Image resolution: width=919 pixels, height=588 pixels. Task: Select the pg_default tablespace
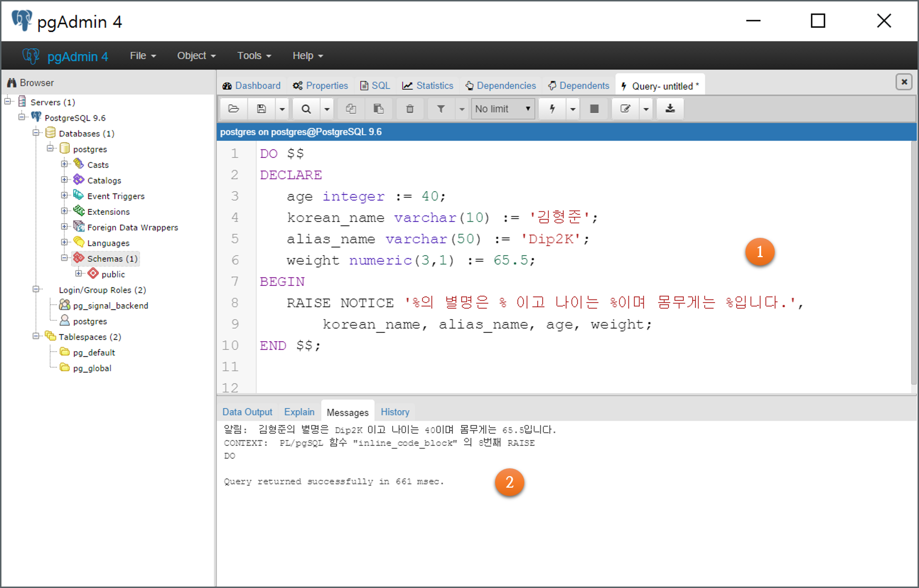[x=87, y=352]
